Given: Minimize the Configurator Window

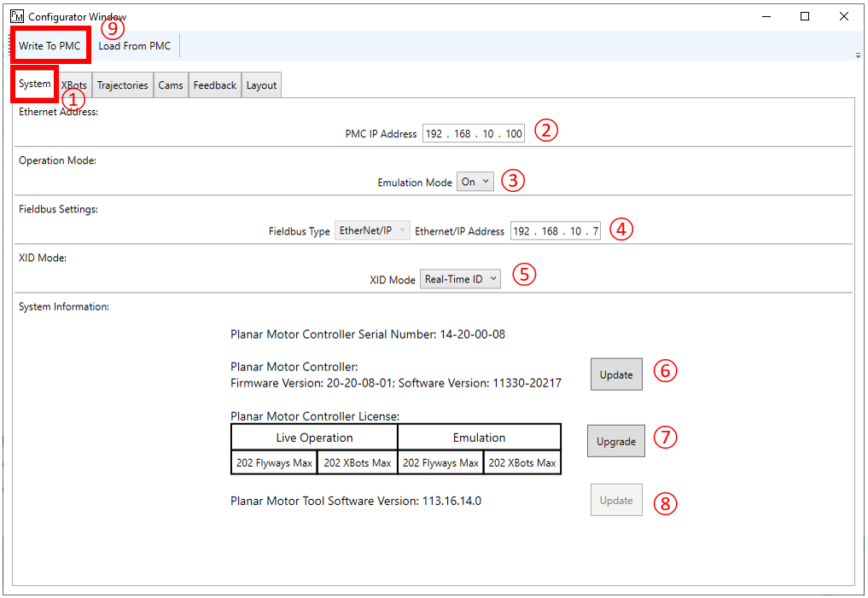Looking at the screenshot, I should [766, 16].
